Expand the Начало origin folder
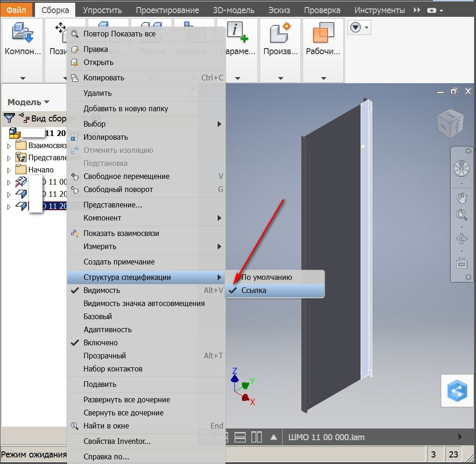Viewport: 476px width, 464px height. (x=9, y=170)
